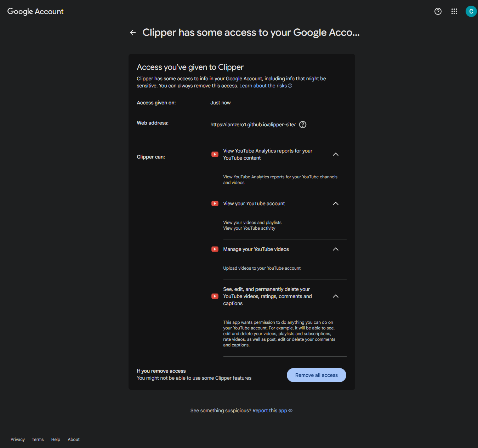Click the Google Account logo
The width and height of the screenshot is (478, 448).
click(35, 11)
